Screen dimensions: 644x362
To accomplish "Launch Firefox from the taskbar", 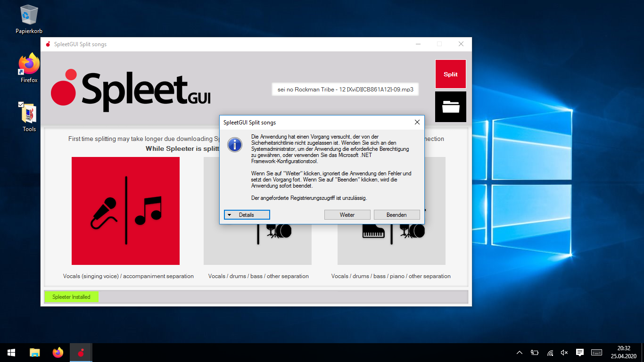I will [58, 352].
